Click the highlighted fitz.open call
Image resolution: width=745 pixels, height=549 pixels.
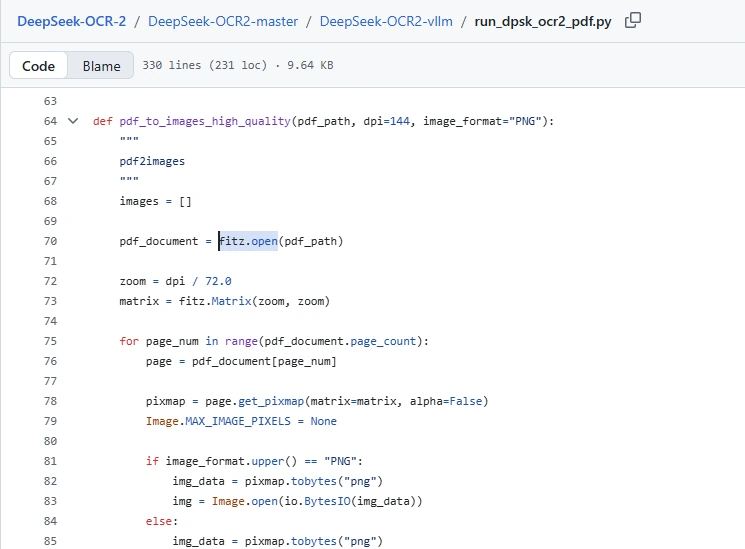point(248,241)
